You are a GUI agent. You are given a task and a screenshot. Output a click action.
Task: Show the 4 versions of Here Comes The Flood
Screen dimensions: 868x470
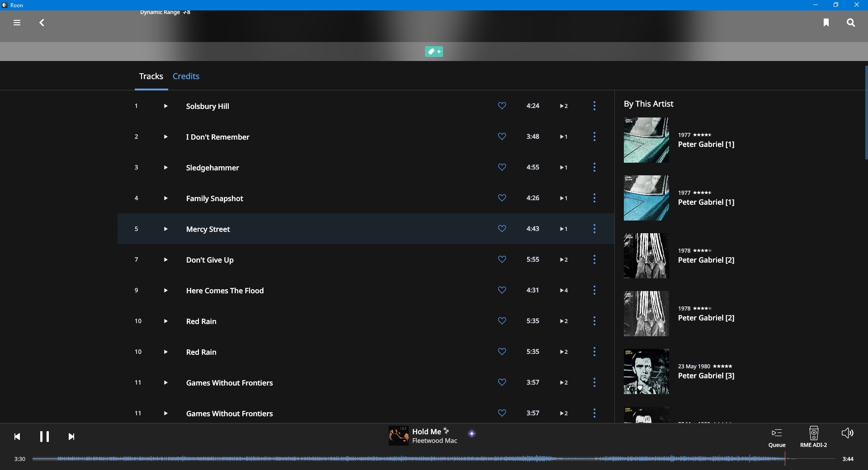564,291
